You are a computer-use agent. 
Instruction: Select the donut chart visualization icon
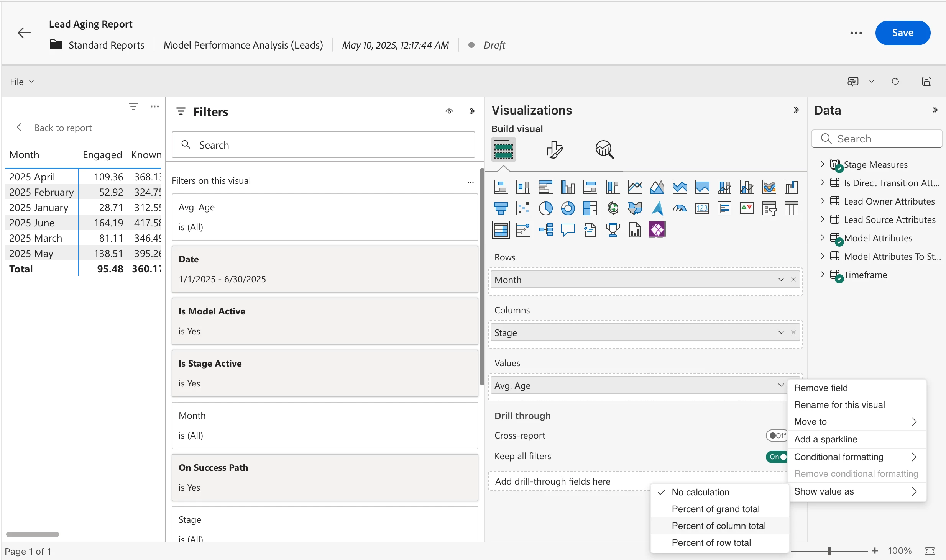pos(568,208)
